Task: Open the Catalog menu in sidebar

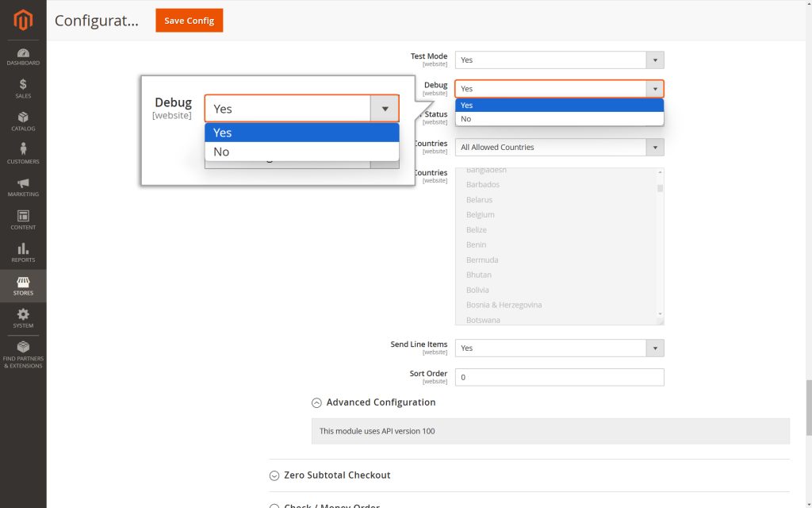Action: (23, 121)
